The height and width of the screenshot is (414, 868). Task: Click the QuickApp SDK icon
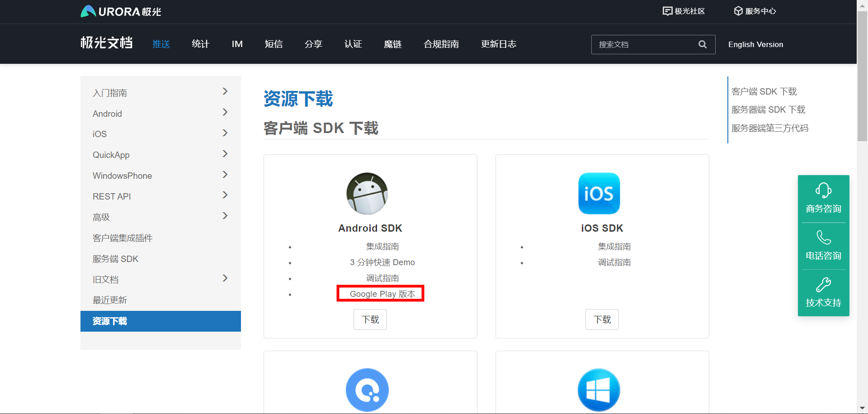tap(367, 390)
